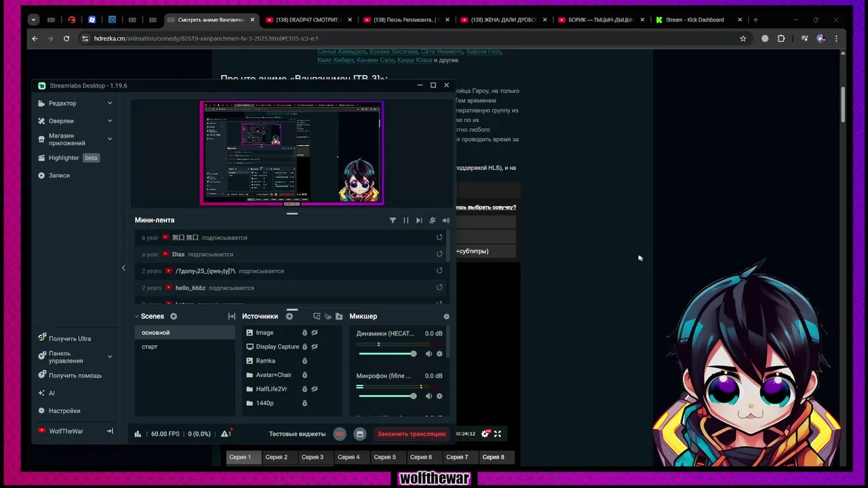The height and width of the screenshot is (488, 868).
Task: Open performance stats bar chart icon
Action: tap(138, 434)
